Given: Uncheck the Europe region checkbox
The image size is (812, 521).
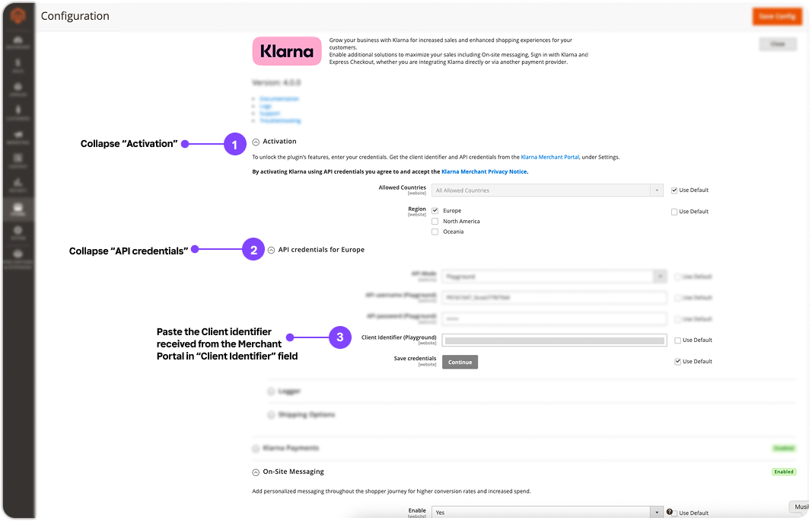Looking at the screenshot, I should pyautogui.click(x=435, y=210).
